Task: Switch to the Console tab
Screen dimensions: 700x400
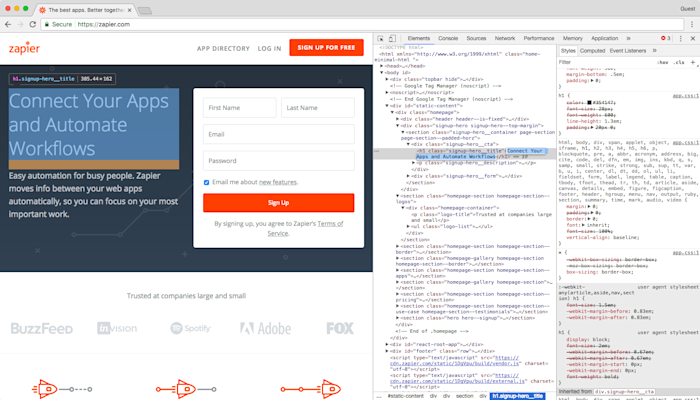Action: [x=448, y=38]
